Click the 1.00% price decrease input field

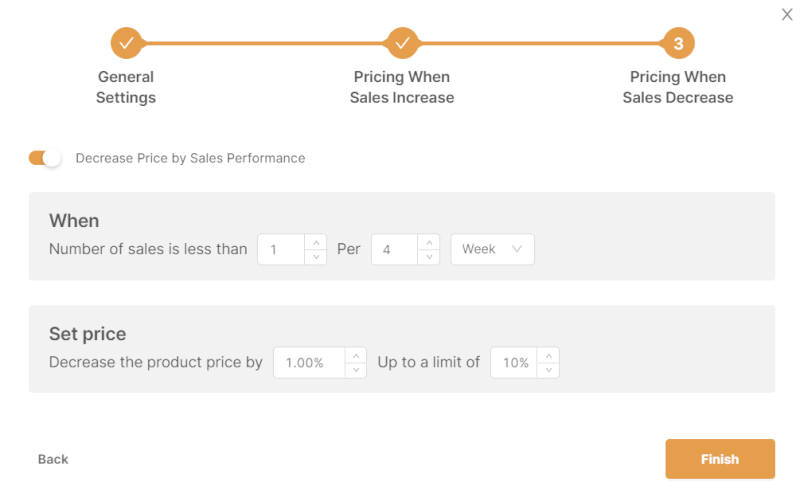[308, 363]
